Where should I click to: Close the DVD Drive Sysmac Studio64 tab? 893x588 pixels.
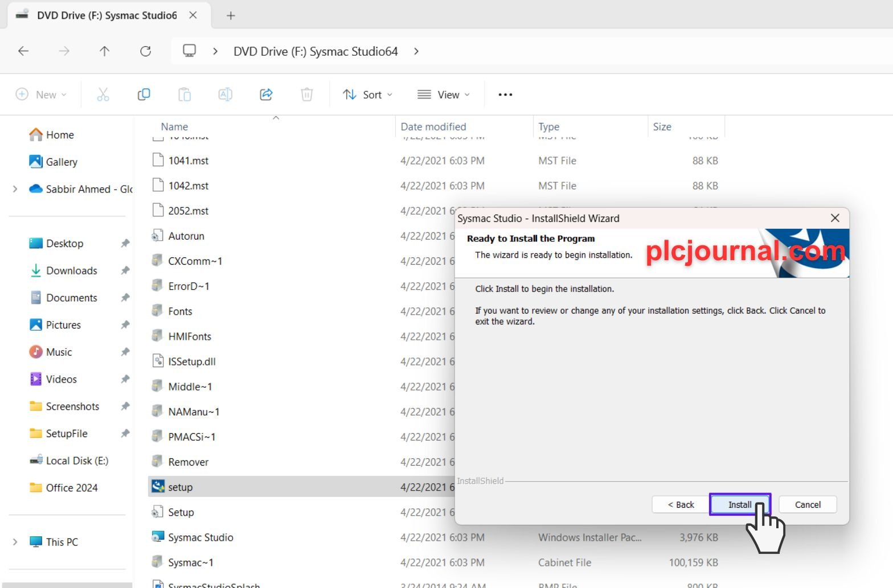coord(193,15)
